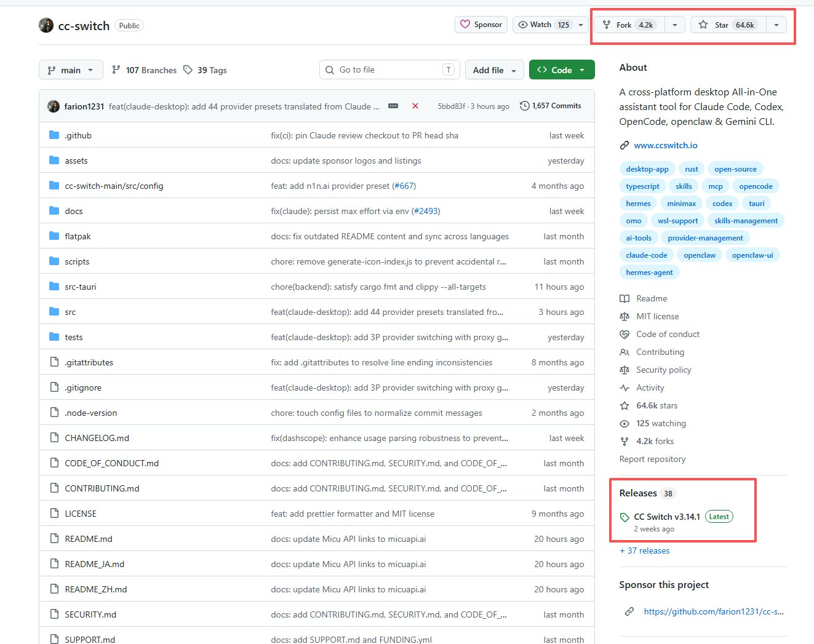This screenshot has width=814, height=644.
Task: Open the CONTRIBUTING.md file
Action: (102, 488)
